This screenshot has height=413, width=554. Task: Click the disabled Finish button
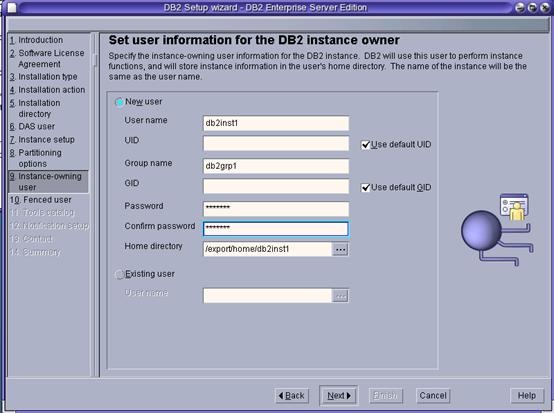coord(385,396)
